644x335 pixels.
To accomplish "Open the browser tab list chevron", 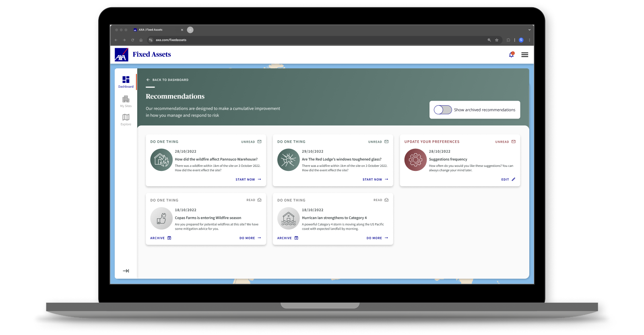I will tap(529, 30).
